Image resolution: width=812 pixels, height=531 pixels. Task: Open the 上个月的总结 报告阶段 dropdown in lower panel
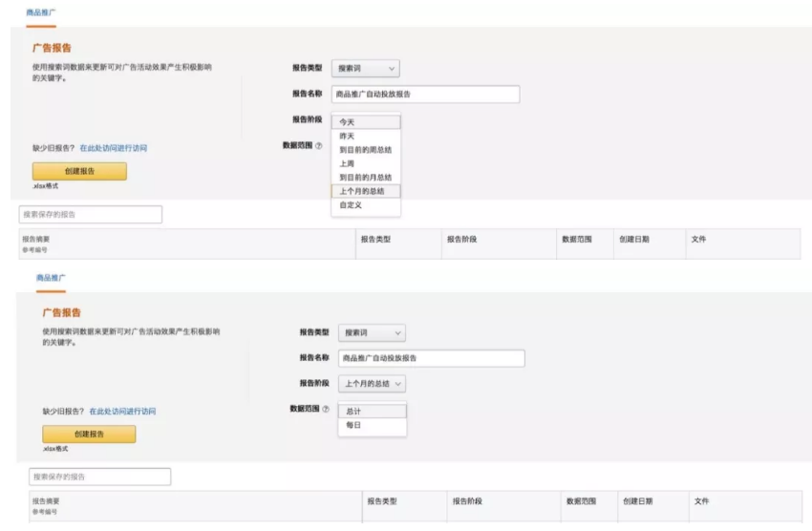tap(372, 384)
